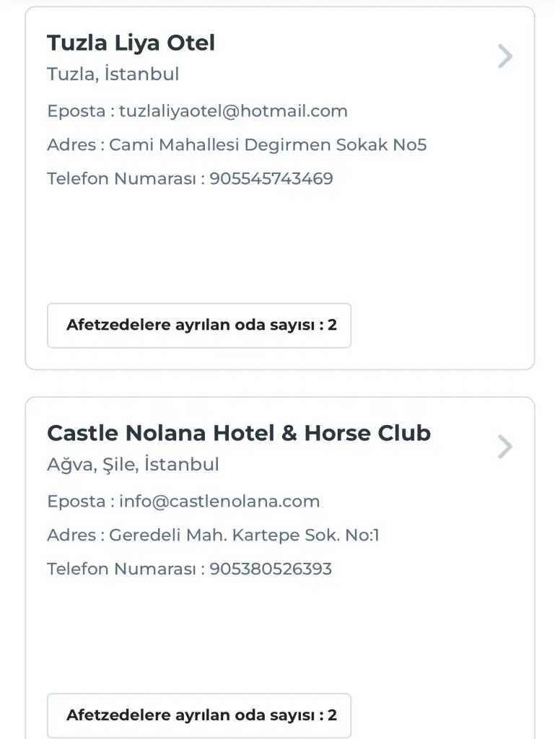
Task: Click Telefon Numarası label in Tuzla Liya card
Action: [121, 178]
